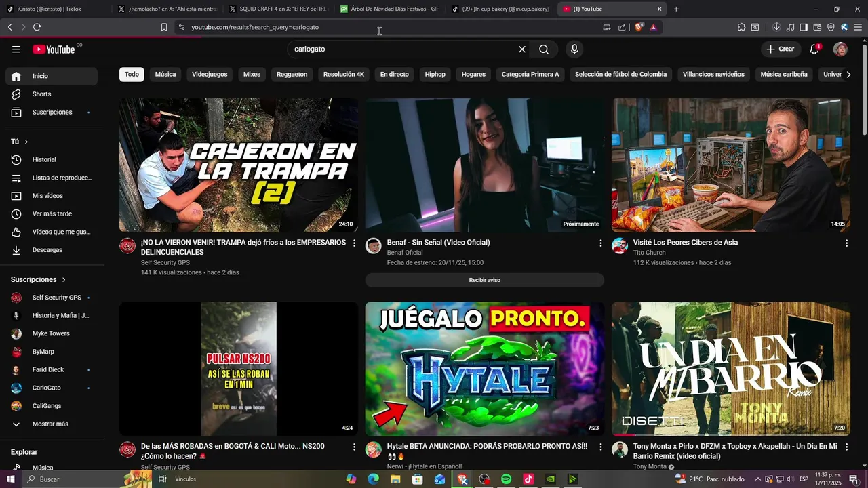Click the Windows Start button

[x=11, y=479]
